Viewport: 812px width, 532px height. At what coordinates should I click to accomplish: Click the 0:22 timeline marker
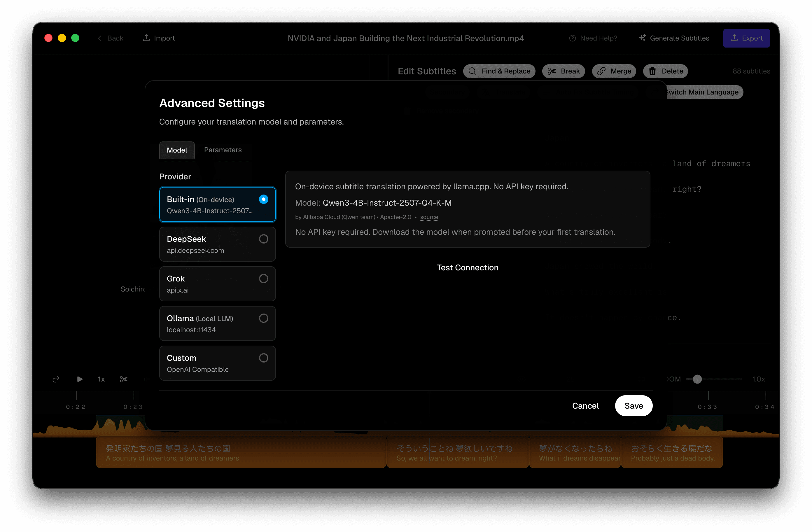(76, 407)
